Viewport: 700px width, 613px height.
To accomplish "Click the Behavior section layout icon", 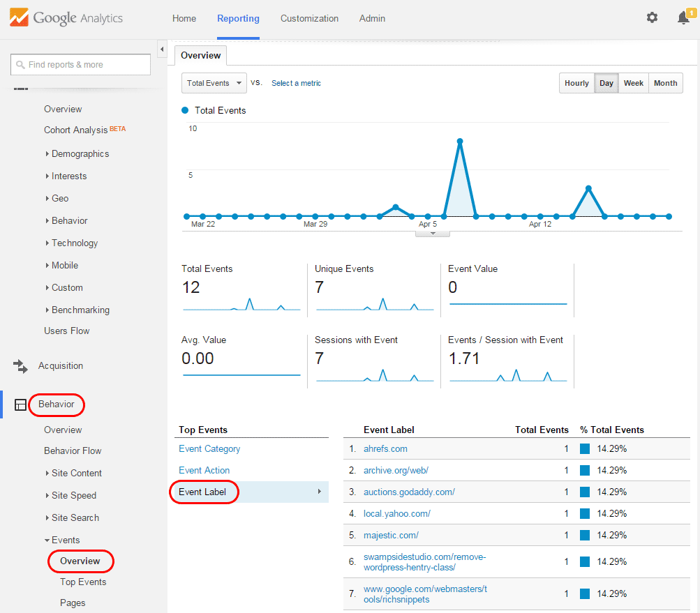I will 20,404.
